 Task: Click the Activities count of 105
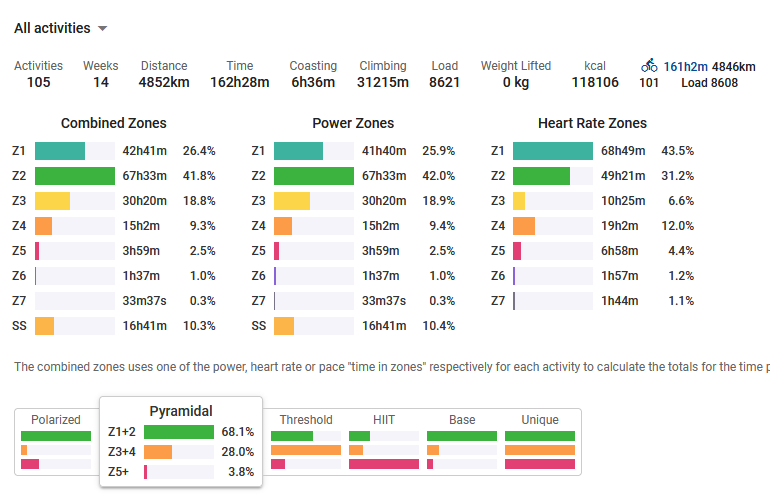(x=38, y=82)
